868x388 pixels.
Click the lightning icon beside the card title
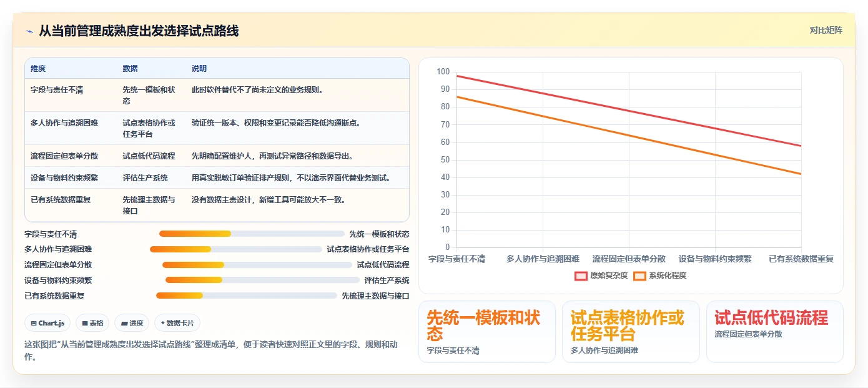pos(29,31)
